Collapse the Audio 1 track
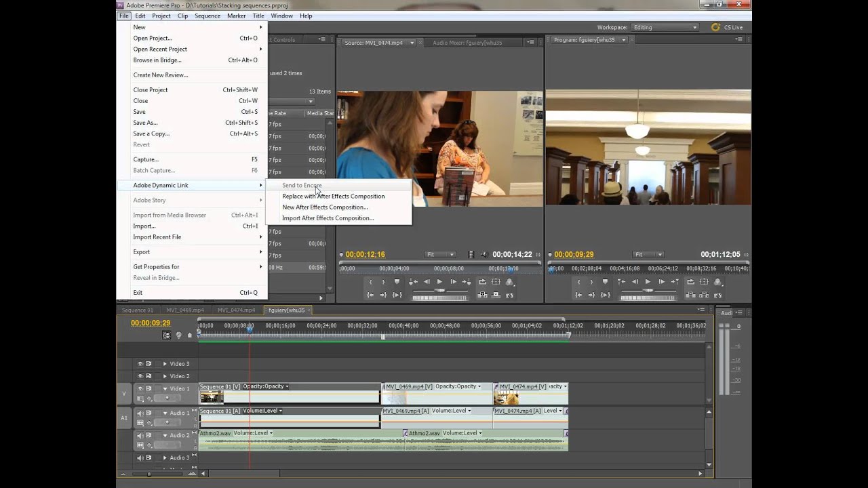Viewport: 868px width, 488px height. pyautogui.click(x=165, y=413)
